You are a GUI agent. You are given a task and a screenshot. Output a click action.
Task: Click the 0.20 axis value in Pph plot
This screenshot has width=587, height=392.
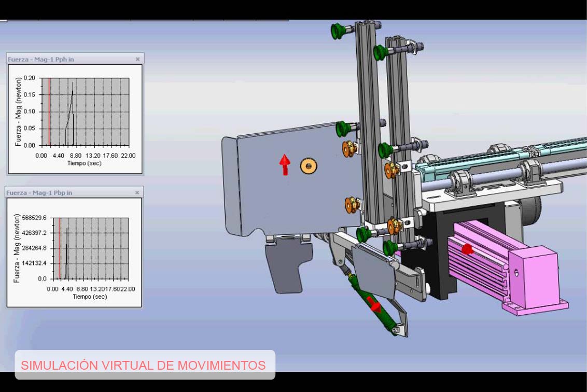(29, 78)
